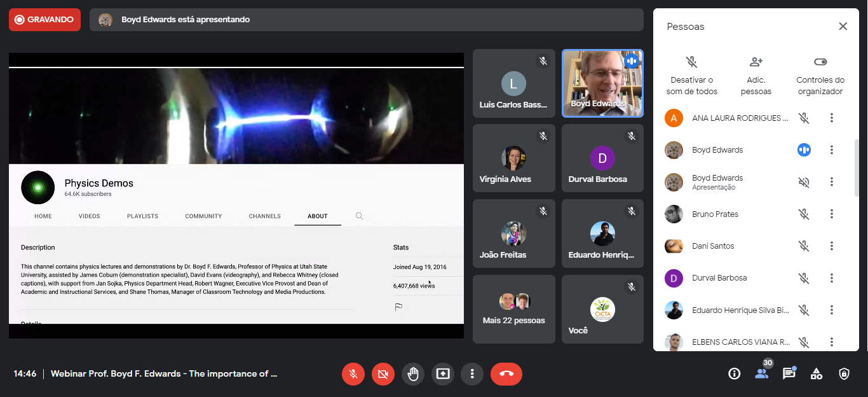The image size is (868, 397).
Task: Open the PLAYLISTS tab
Action: click(142, 216)
